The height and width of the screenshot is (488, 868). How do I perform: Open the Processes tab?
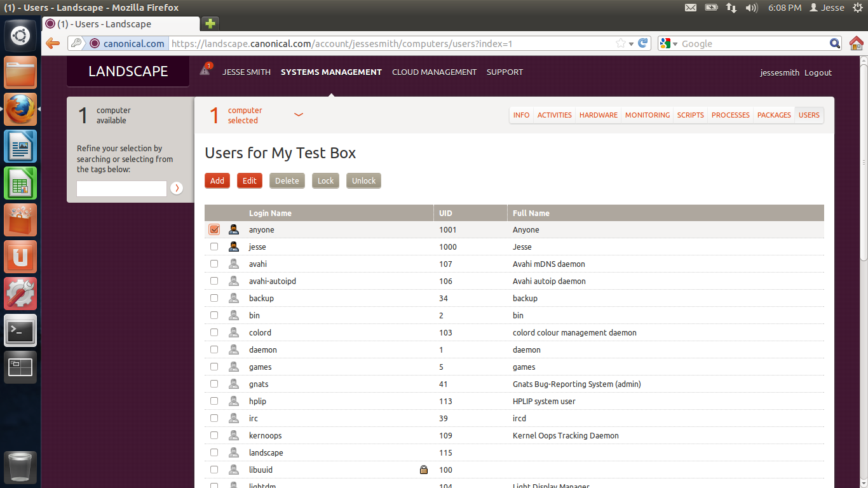[731, 115]
